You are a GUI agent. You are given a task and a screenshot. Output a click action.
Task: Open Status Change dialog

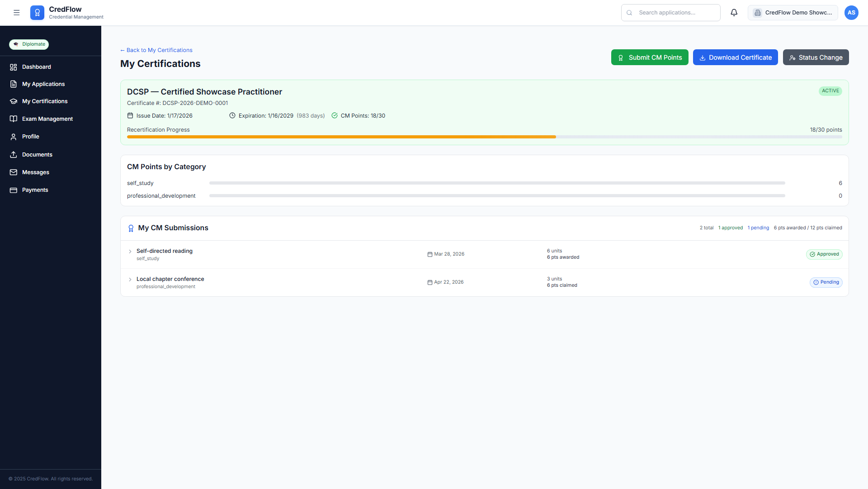816,57
